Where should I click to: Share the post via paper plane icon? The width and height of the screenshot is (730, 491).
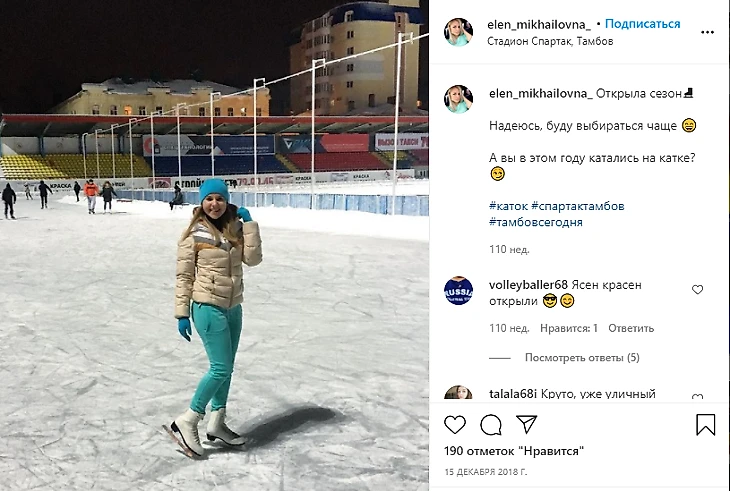527,424
